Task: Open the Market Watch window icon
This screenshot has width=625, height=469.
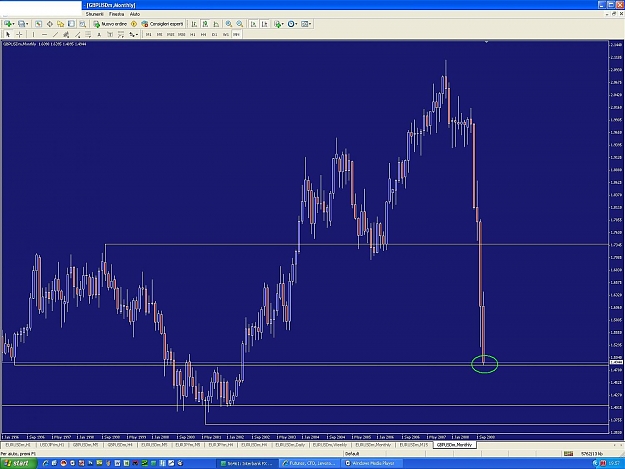Action: 38,24
